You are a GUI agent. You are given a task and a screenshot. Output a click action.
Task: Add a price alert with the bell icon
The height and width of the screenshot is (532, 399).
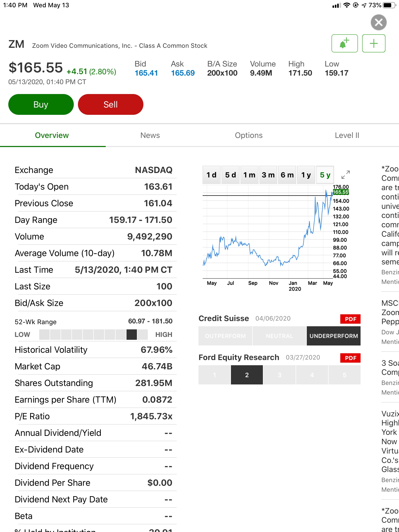point(345,43)
